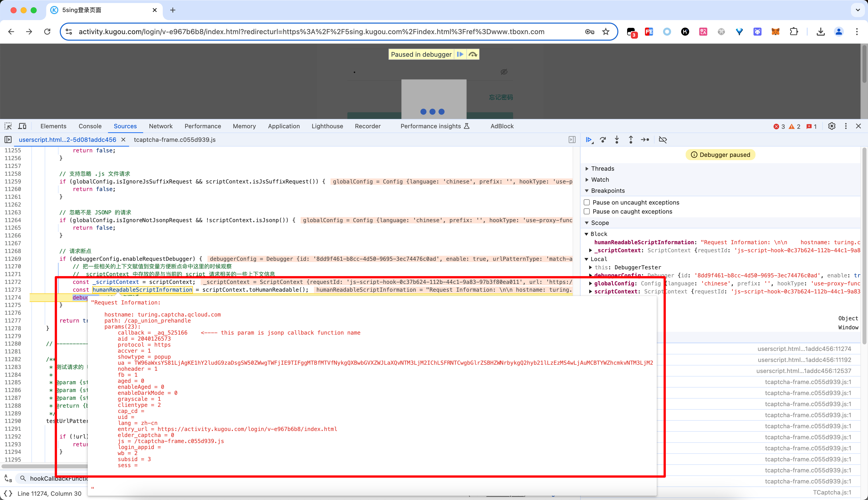Click the 忘记密码 link on the page
The image size is (868, 500).
tap(501, 98)
